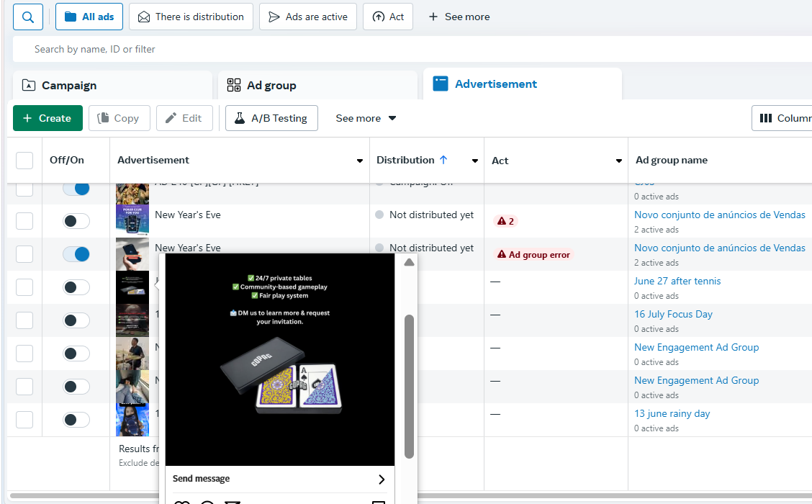This screenshot has height=504, width=812.
Task: Check the 13 june rainy day row checkbox
Action: tap(24, 420)
